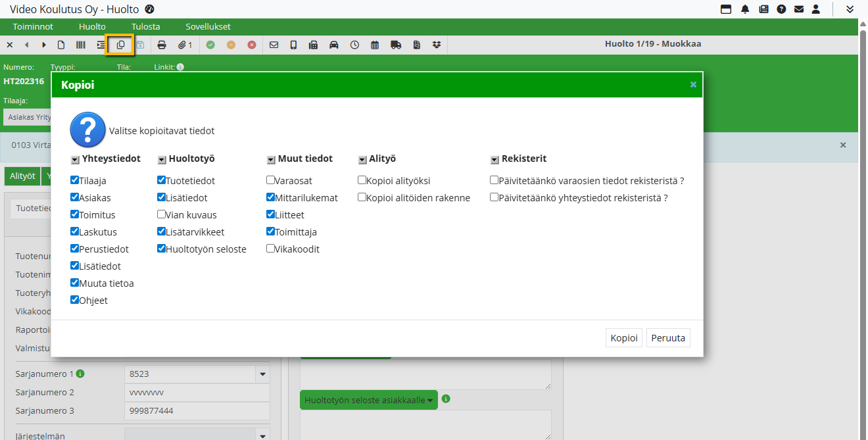Click the Dropbox icon in the toolbar
This screenshot has height=440, width=868.
tap(437, 45)
